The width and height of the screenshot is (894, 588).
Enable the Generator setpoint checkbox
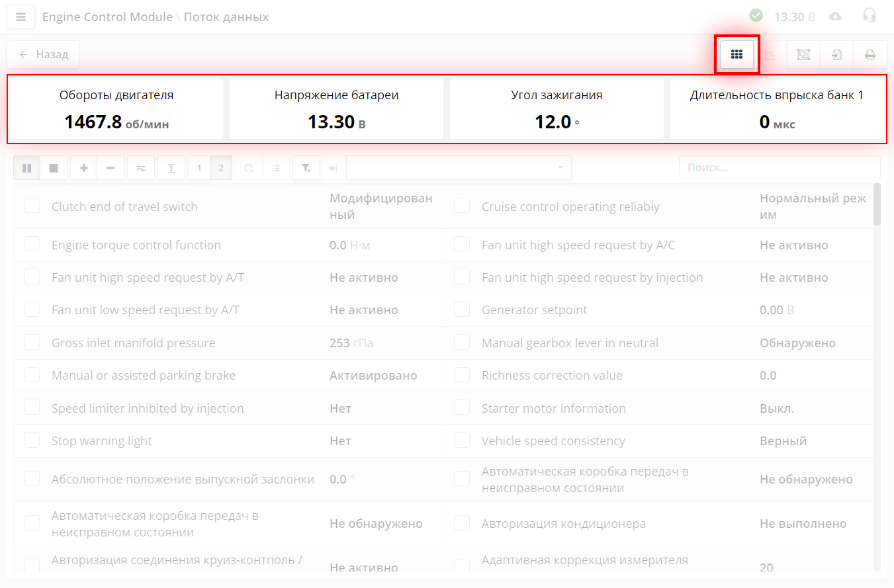(462, 310)
